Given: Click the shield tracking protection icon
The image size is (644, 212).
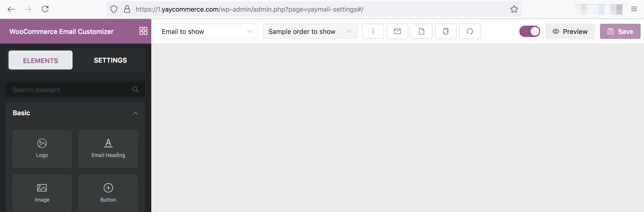Looking at the screenshot, I should point(114,9).
